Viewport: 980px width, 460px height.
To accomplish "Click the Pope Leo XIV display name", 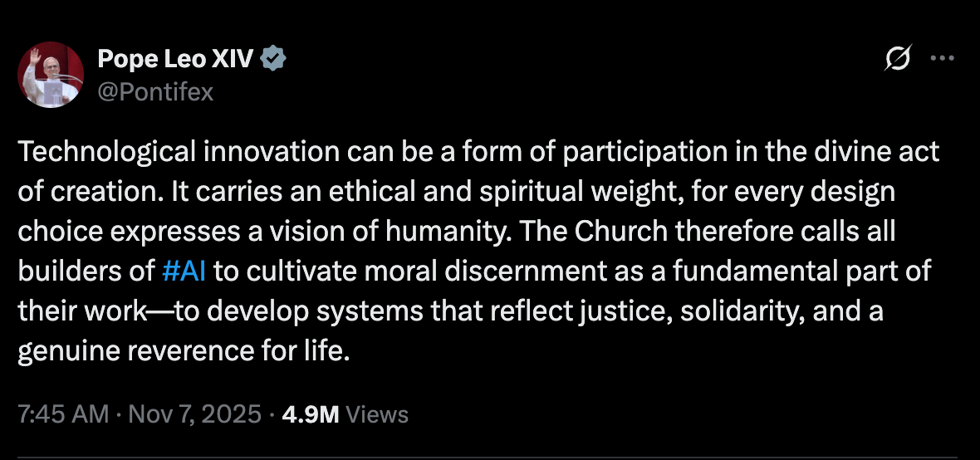I will [174, 59].
